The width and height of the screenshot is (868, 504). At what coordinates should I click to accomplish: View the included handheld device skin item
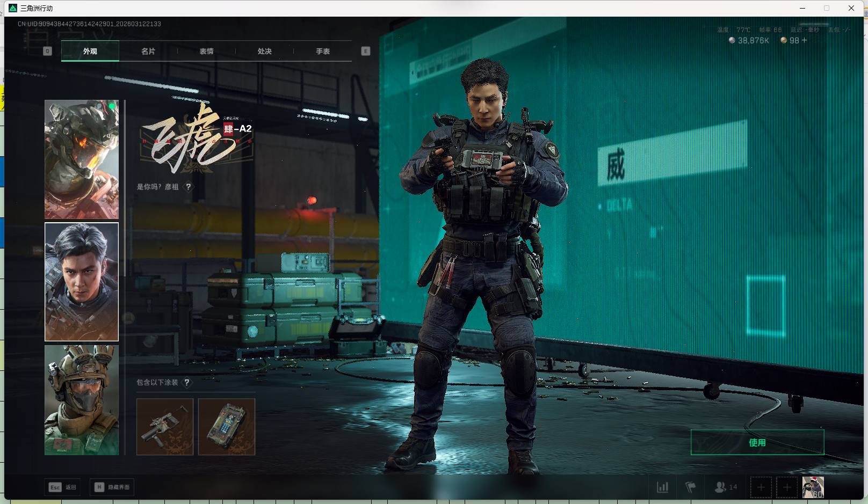[227, 427]
